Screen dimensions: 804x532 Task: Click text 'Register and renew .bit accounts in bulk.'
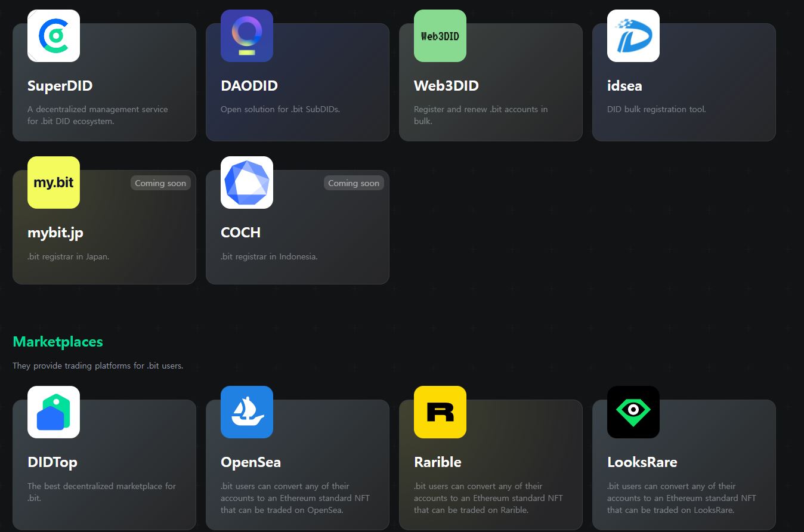pyautogui.click(x=481, y=115)
